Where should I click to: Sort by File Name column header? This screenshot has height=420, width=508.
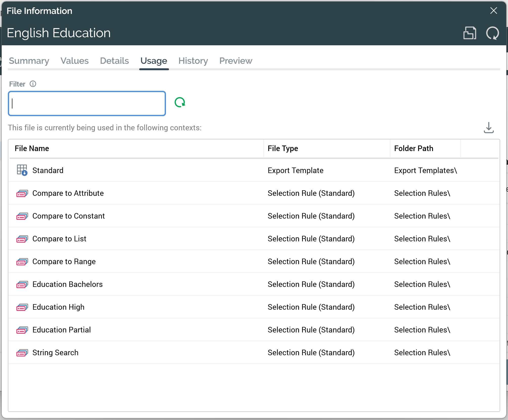pyautogui.click(x=32, y=149)
